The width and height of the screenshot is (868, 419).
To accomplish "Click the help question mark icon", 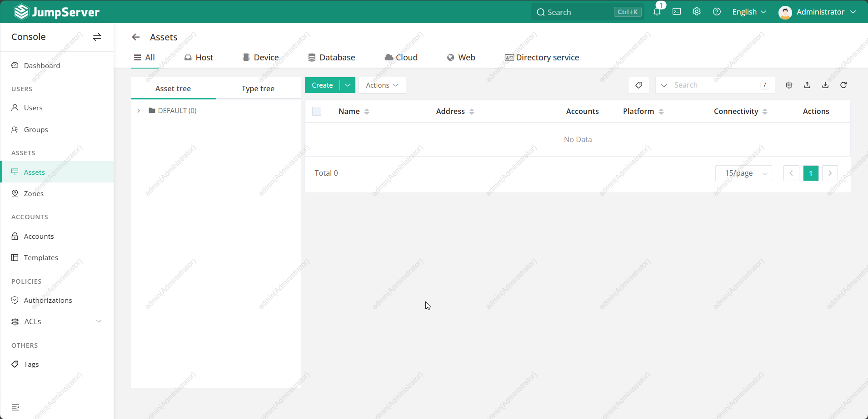I will tap(717, 12).
